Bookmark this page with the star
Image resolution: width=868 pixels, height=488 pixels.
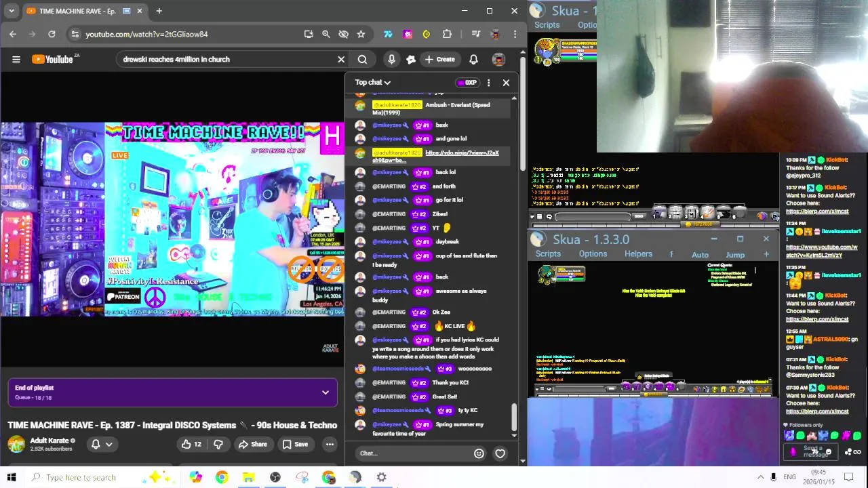361,34
